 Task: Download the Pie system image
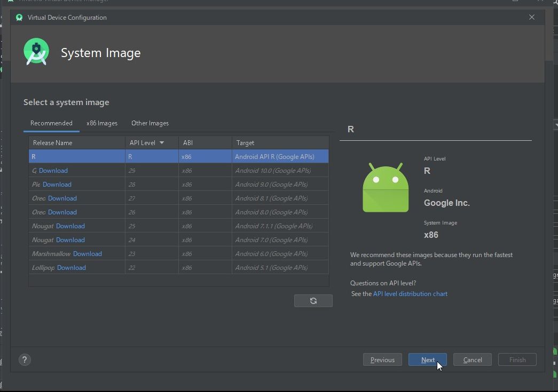point(57,184)
